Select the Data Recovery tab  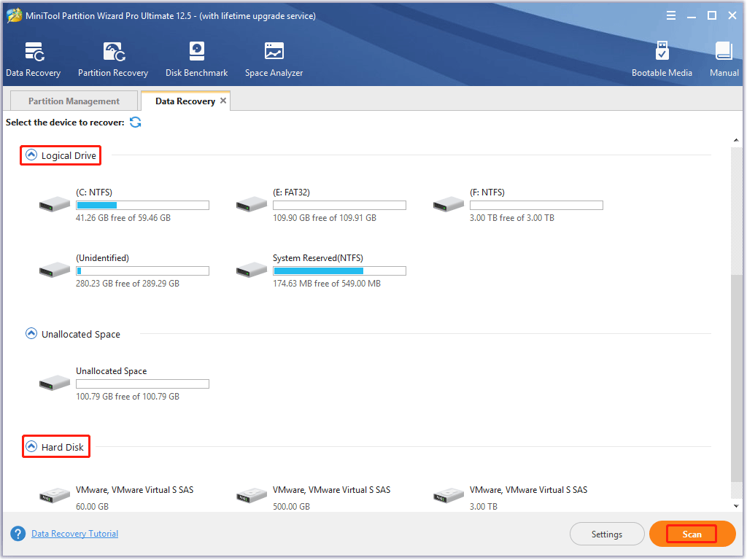coord(185,101)
